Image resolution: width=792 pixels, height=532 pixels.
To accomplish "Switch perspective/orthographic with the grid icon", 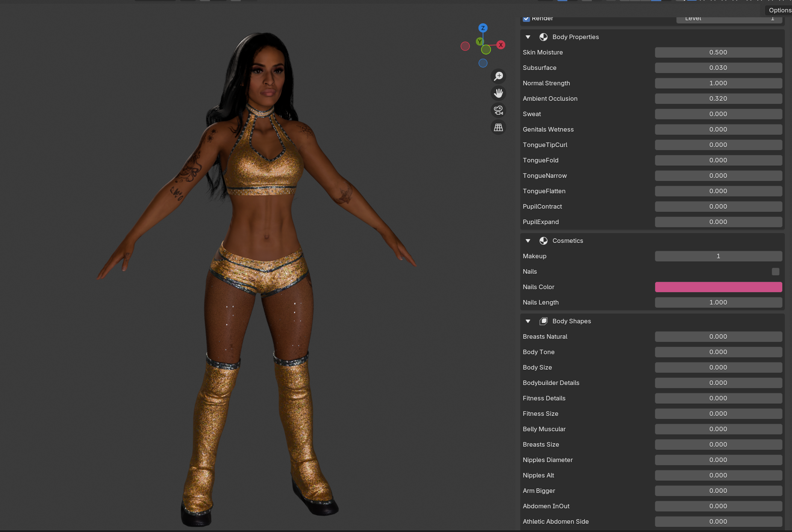I will [498, 127].
